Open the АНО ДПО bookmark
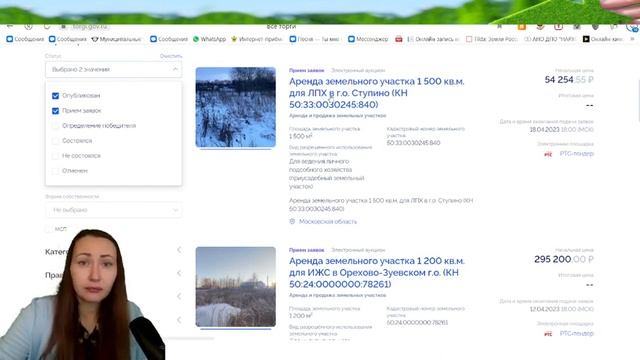This screenshot has width=640, height=360. point(550,39)
